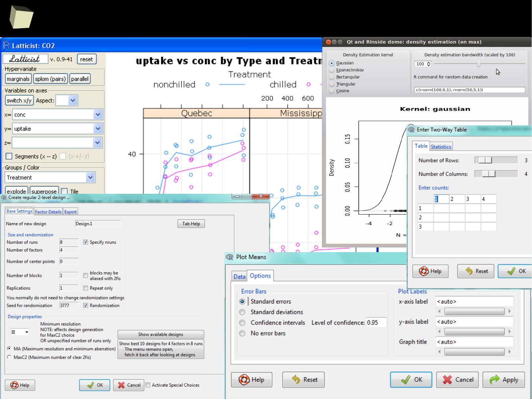Open Help in Enter Two-Way Table dialog

click(430, 271)
